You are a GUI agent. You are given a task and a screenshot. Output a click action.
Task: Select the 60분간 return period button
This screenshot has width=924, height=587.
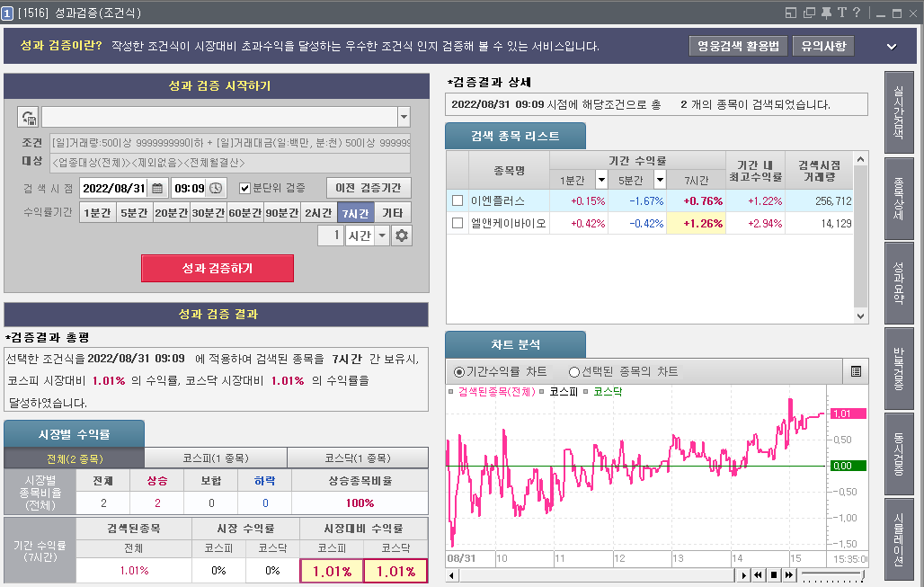(245, 213)
